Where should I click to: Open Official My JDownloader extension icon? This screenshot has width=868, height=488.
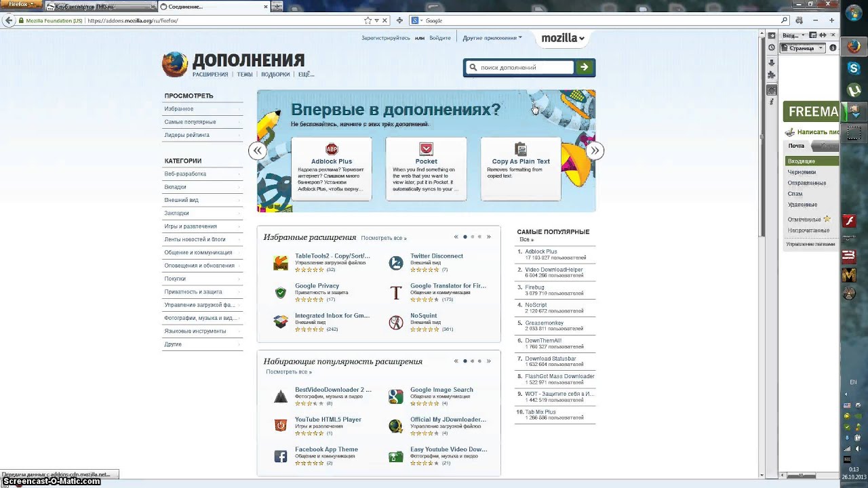point(396,426)
